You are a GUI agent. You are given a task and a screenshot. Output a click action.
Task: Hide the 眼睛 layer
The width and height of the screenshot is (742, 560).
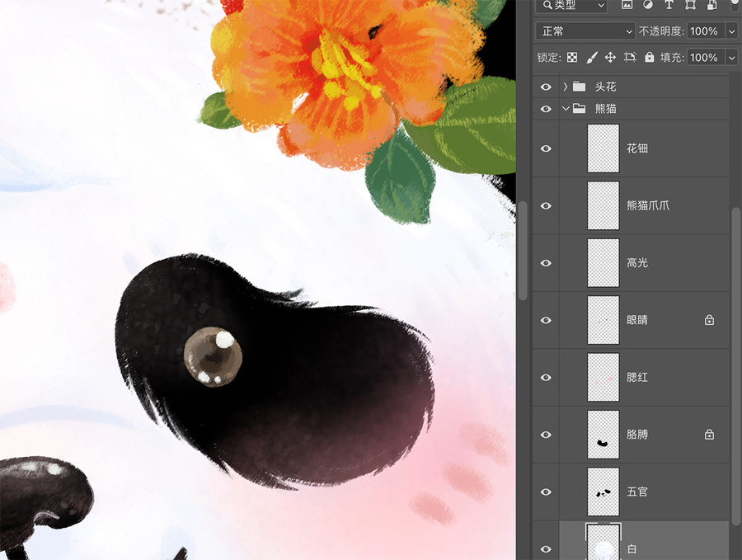coord(546,321)
